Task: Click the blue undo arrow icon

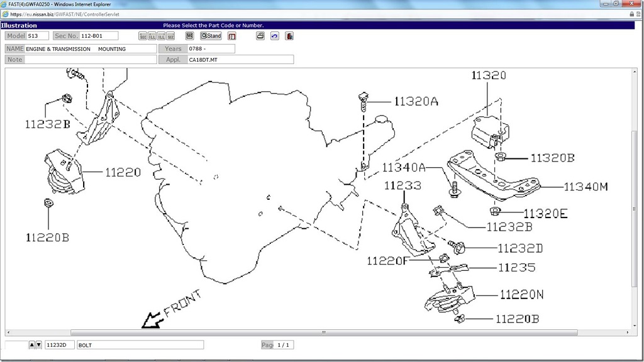Action: tap(275, 36)
